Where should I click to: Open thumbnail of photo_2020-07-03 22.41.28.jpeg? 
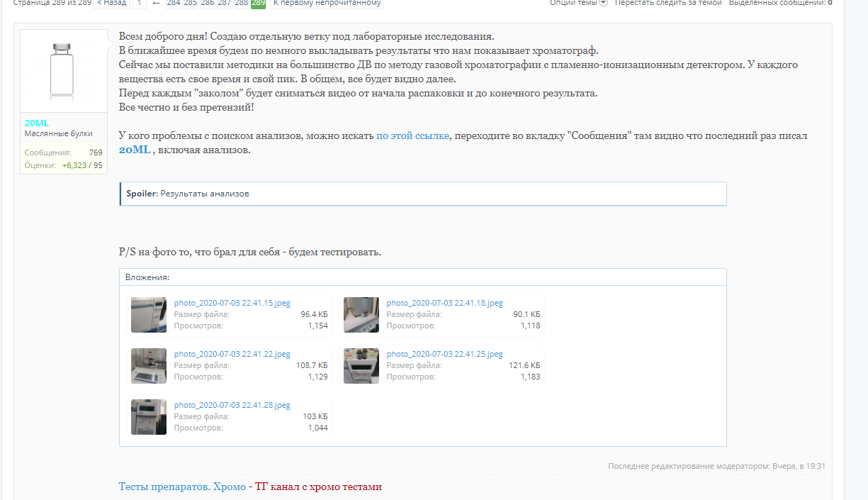pyautogui.click(x=149, y=417)
